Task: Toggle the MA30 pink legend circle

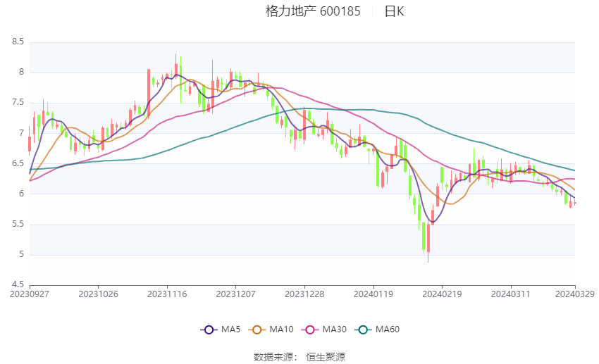Action: pos(310,330)
